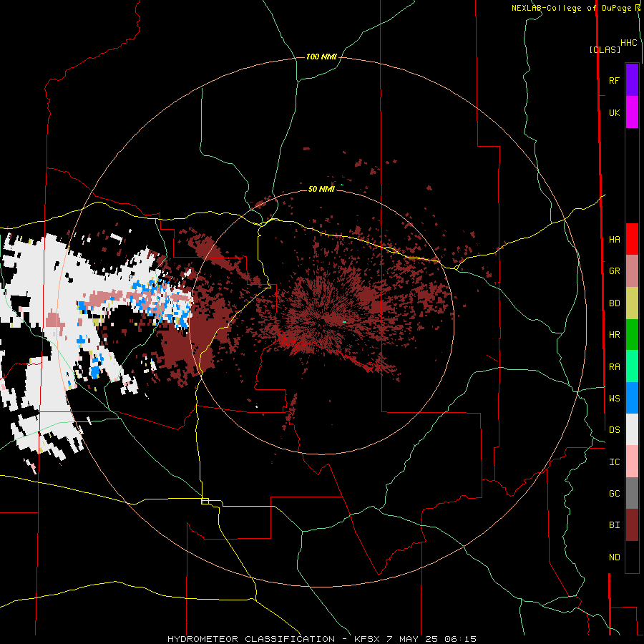The width and height of the screenshot is (644, 644).
Task: Click the 'GC' legend label
Action: click(614, 493)
